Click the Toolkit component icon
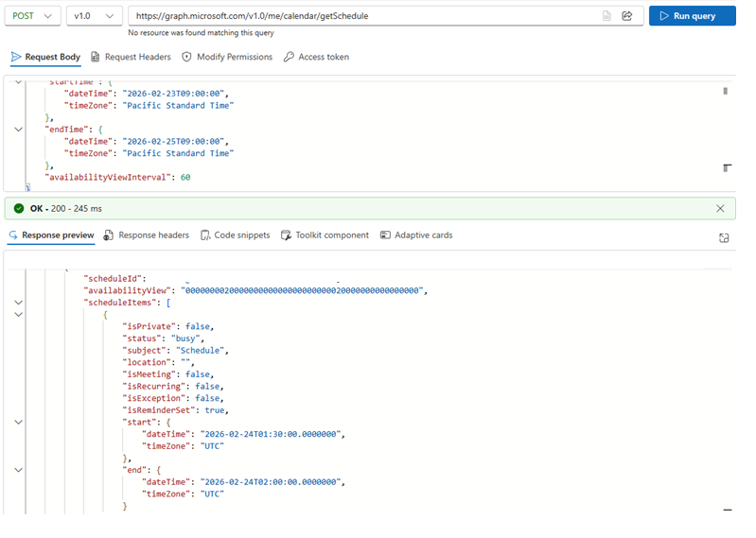Screen dimensions: 756x538 pyautogui.click(x=286, y=235)
